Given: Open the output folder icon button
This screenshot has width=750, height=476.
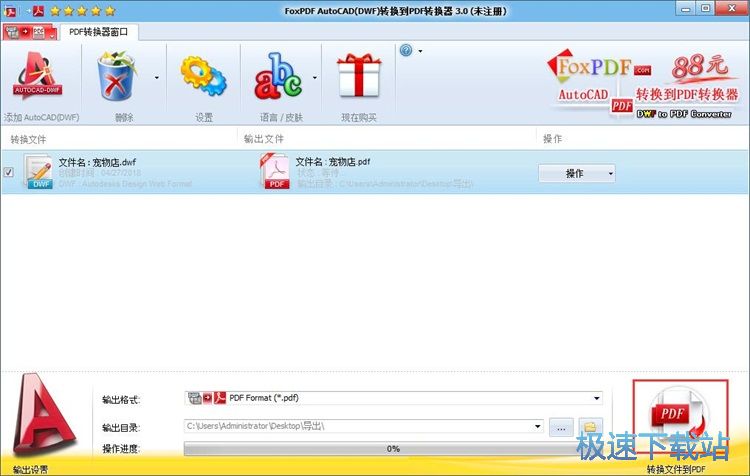Looking at the screenshot, I should tap(590, 426).
